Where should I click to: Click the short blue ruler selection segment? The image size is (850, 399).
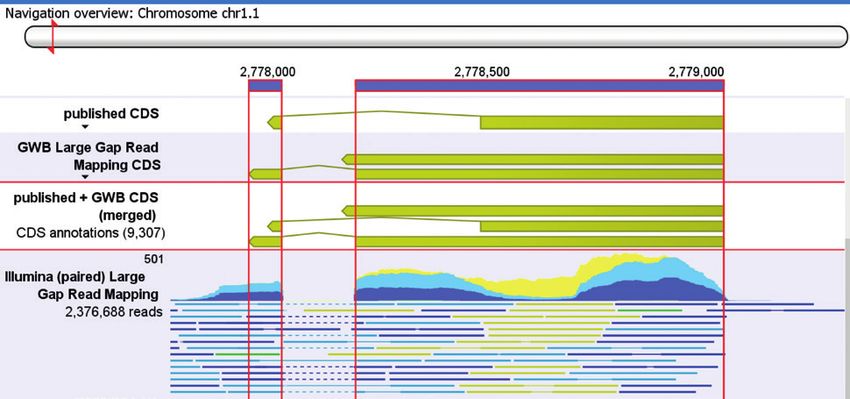(265, 85)
